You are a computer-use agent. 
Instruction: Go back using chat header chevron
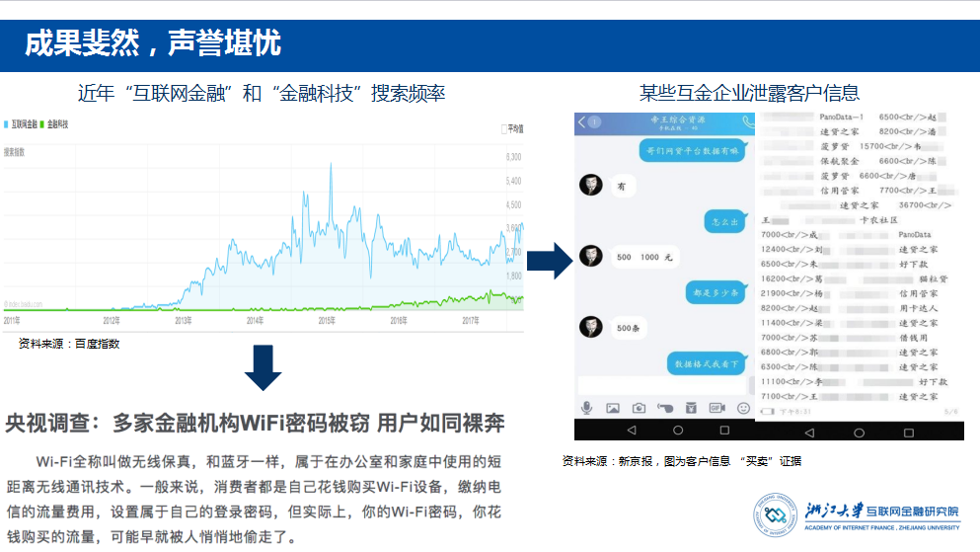582,122
